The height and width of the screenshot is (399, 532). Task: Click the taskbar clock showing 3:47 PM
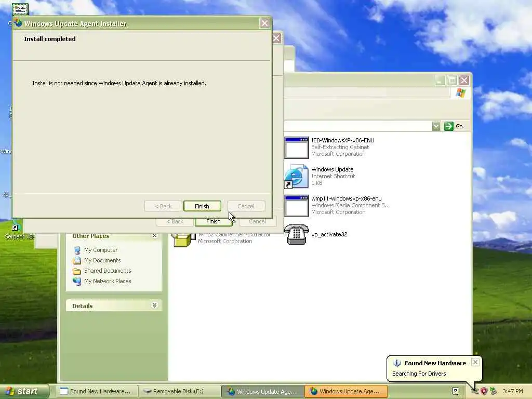513,391
